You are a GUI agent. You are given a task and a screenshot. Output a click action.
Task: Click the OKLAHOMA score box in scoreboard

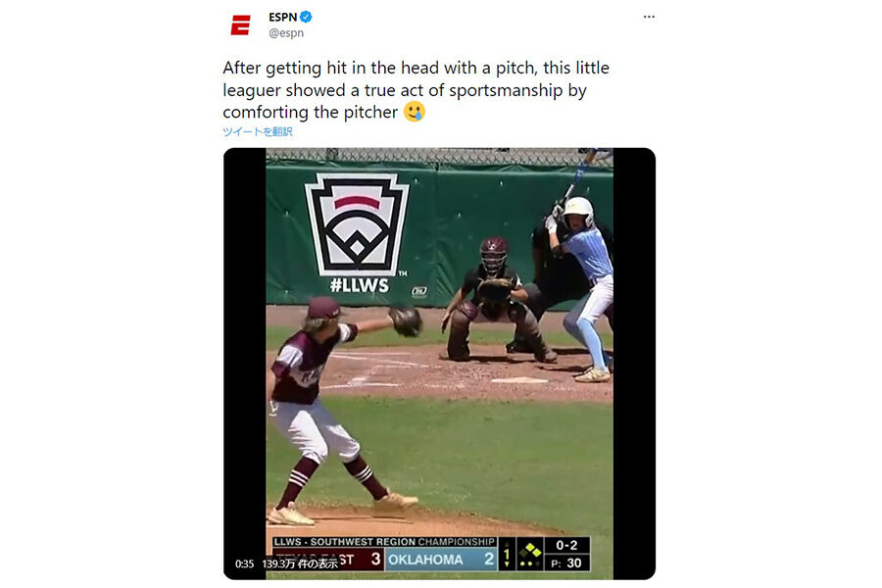441,560
